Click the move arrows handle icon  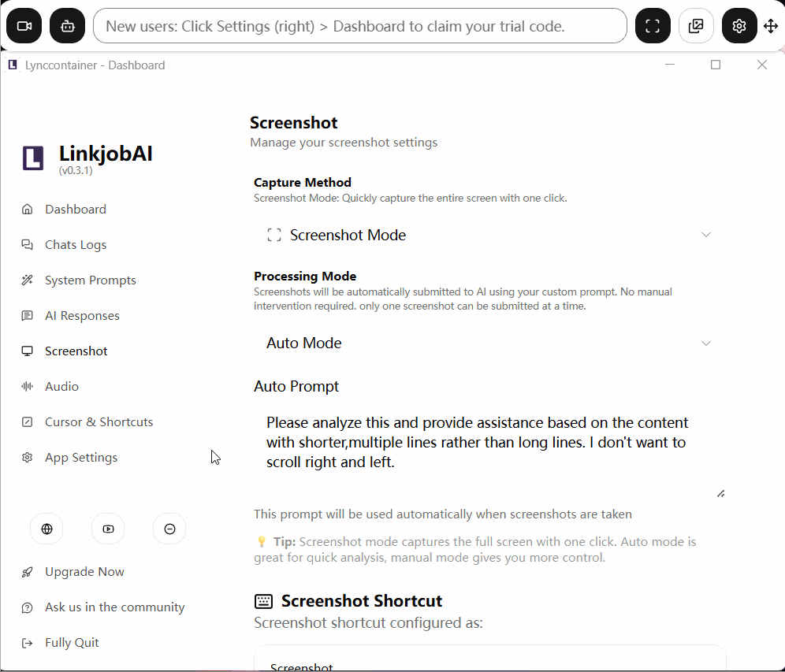point(771,25)
